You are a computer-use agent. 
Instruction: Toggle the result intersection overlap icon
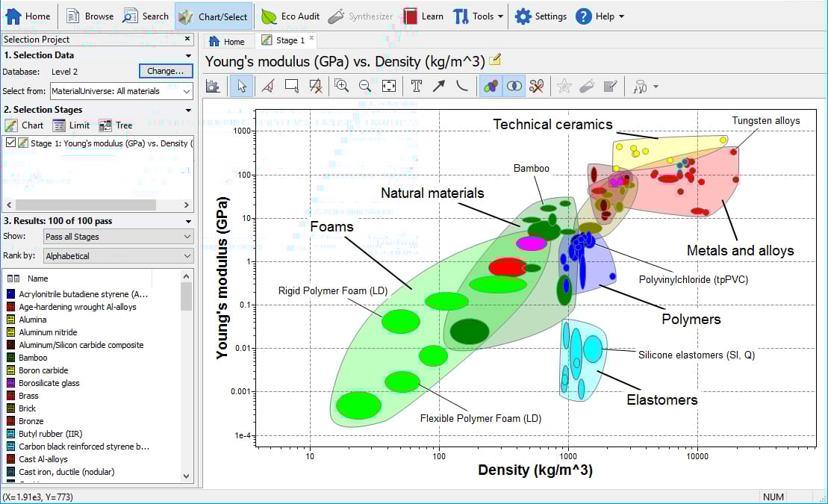coord(514,86)
